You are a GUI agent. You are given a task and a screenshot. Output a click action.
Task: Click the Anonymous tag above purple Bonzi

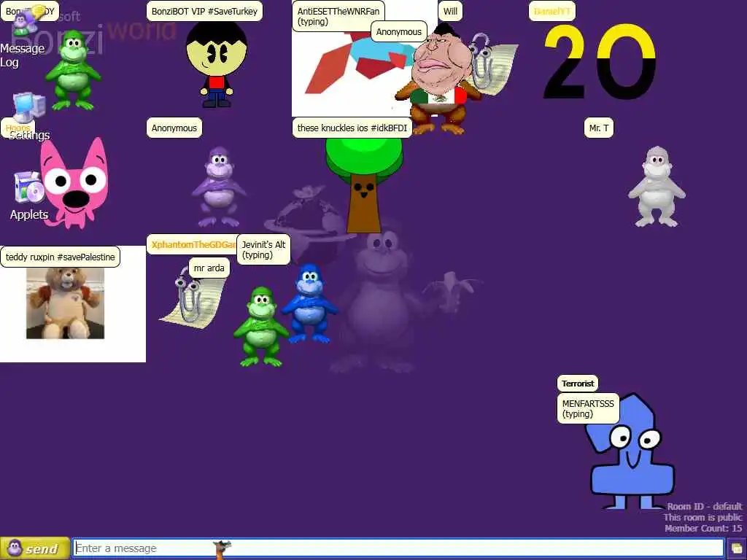(174, 128)
